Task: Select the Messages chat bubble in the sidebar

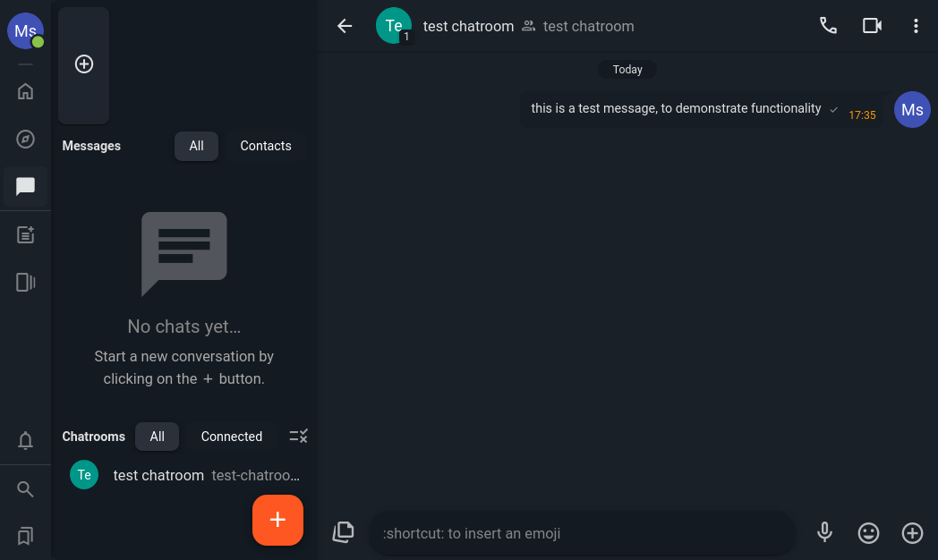Action: [x=25, y=187]
